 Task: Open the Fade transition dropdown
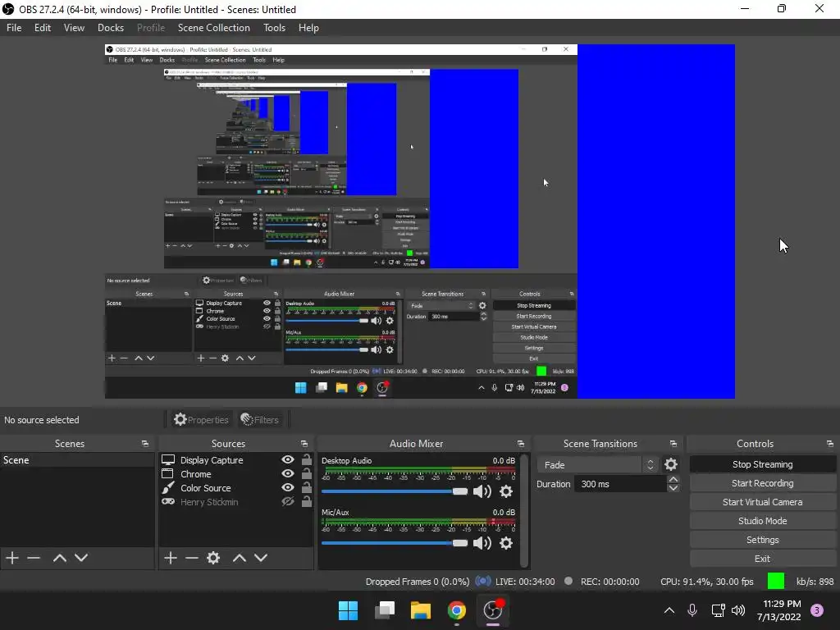point(598,464)
